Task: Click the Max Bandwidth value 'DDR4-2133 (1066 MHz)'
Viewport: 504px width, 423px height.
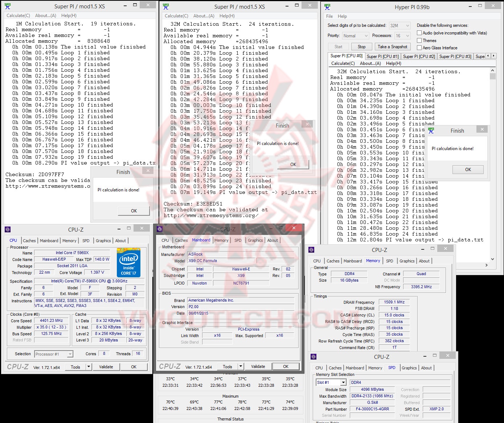Action: click(x=372, y=396)
